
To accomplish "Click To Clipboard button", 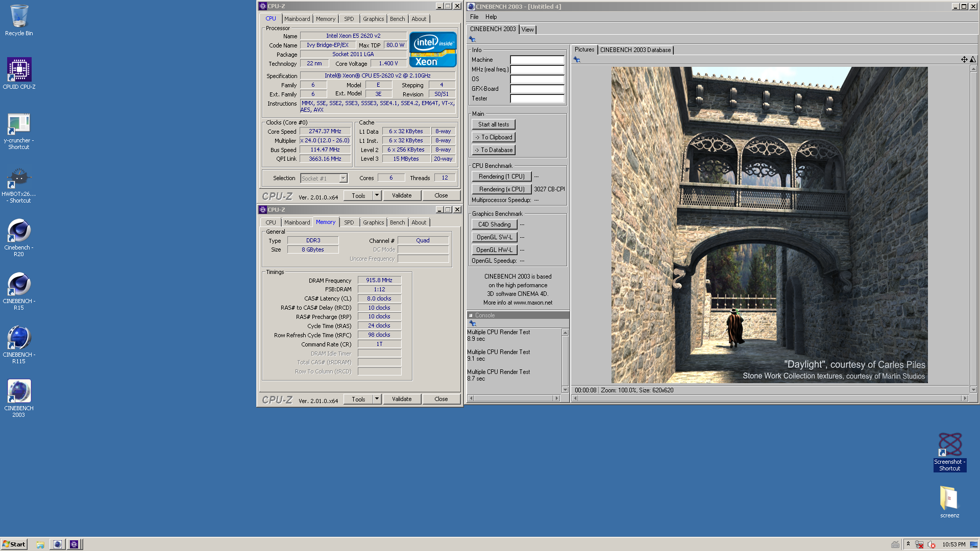I will [494, 137].
